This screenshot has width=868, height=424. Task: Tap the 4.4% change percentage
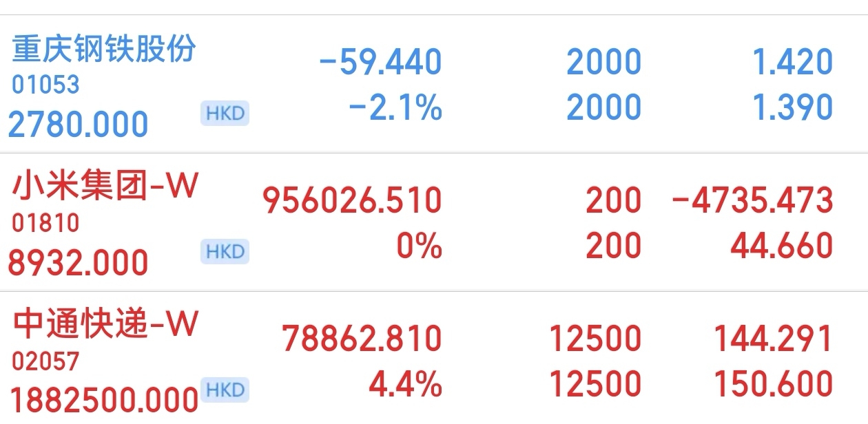(x=405, y=385)
